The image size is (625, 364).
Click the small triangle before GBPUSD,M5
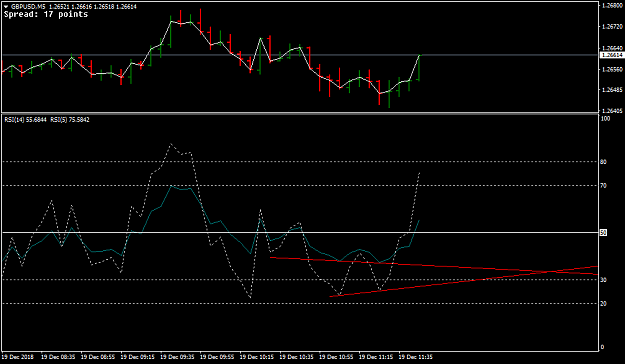point(6,7)
